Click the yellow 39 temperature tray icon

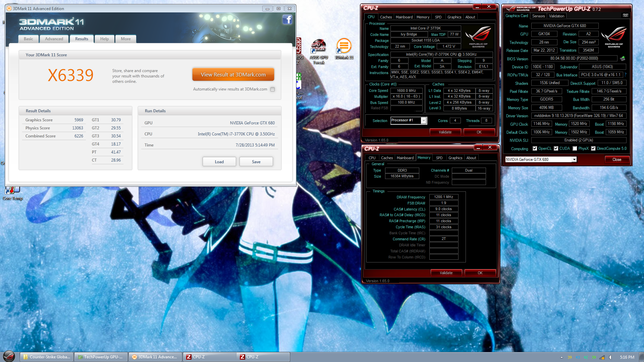pyautogui.click(x=570, y=357)
